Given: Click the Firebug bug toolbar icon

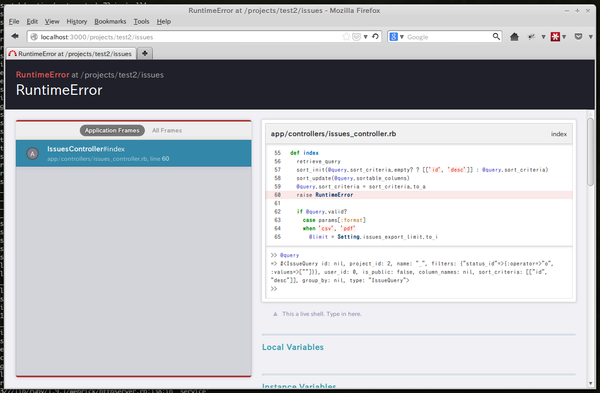Looking at the screenshot, I should [x=532, y=37].
